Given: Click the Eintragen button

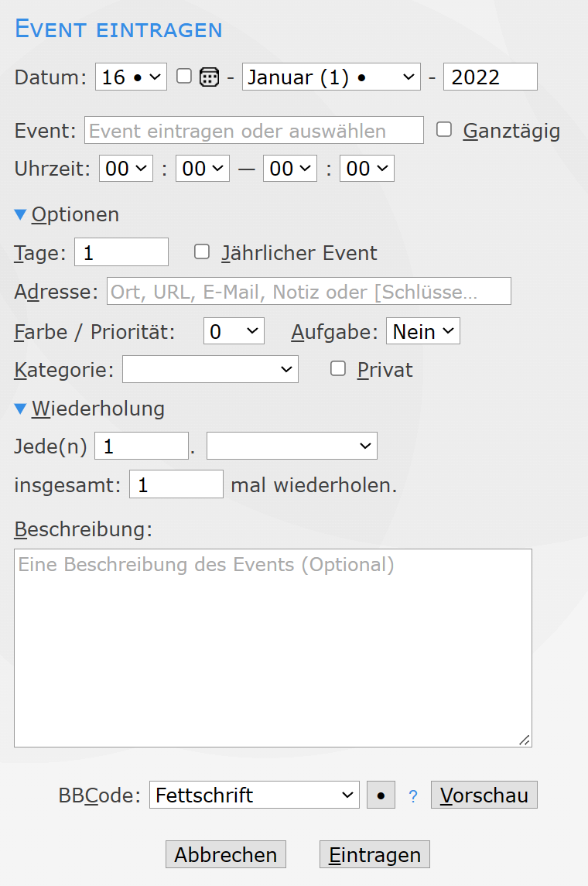Looking at the screenshot, I should [x=374, y=854].
